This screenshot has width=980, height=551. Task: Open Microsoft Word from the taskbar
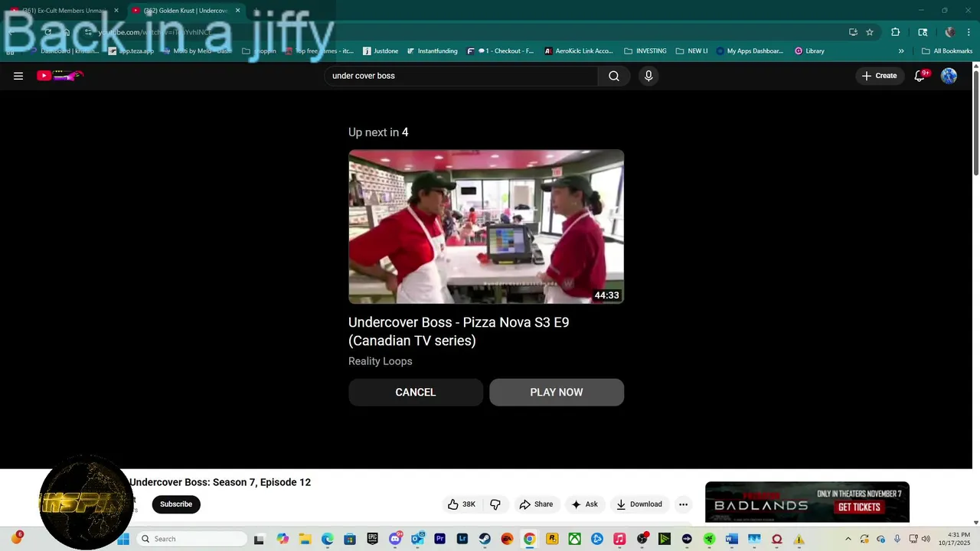[731, 539]
